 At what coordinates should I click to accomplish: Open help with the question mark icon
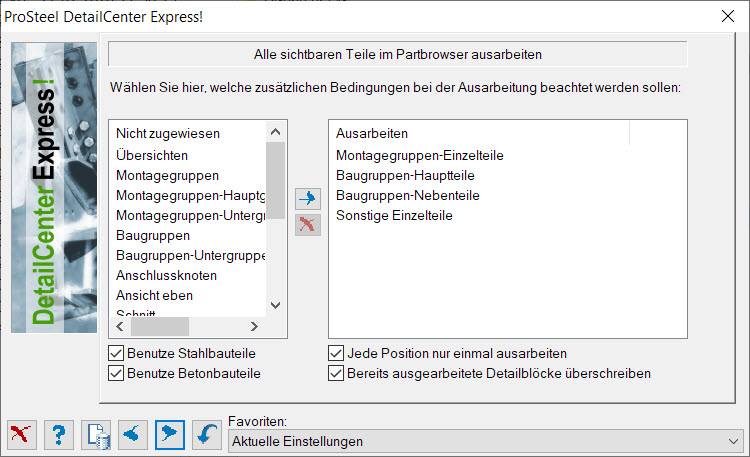(x=59, y=435)
